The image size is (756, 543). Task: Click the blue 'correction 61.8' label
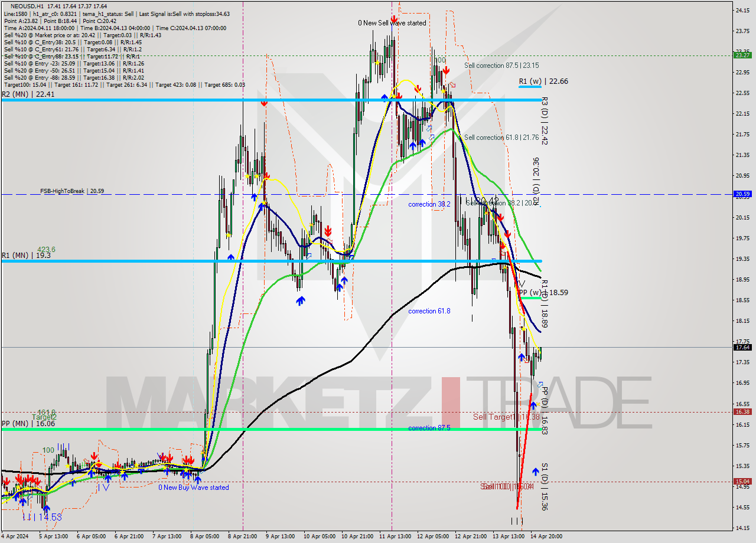pyautogui.click(x=429, y=311)
